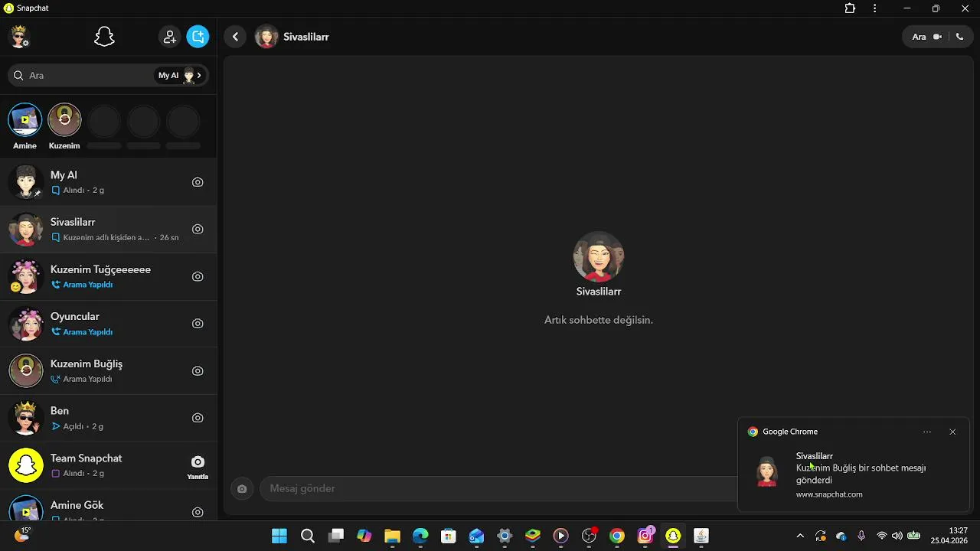Switch to Snapchat on the taskbar
The image size is (980, 551).
pyautogui.click(x=673, y=536)
